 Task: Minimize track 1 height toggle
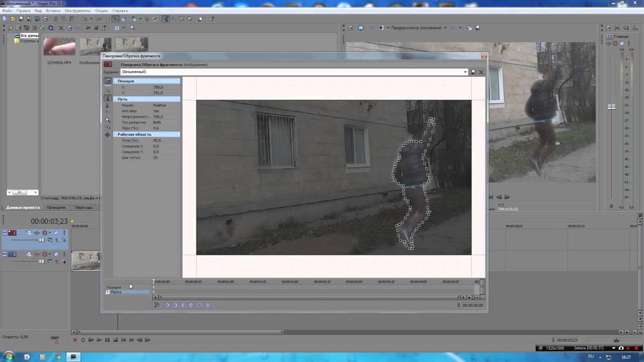pos(5,233)
